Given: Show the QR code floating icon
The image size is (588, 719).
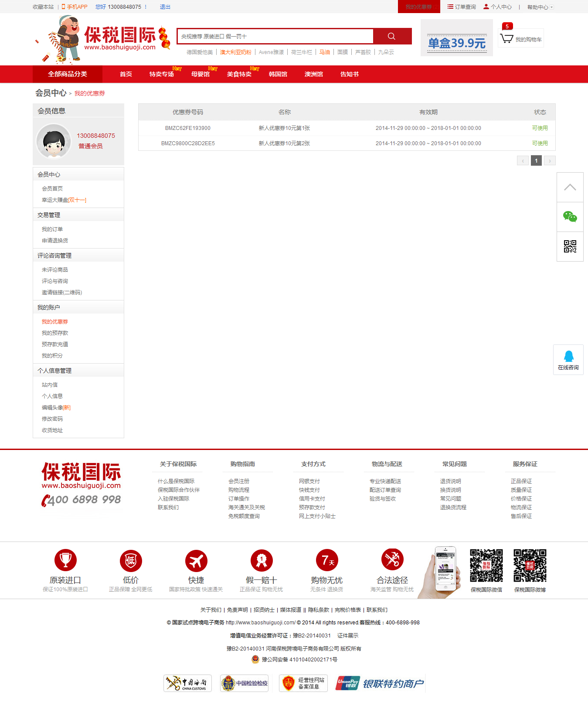Looking at the screenshot, I should (x=570, y=246).
